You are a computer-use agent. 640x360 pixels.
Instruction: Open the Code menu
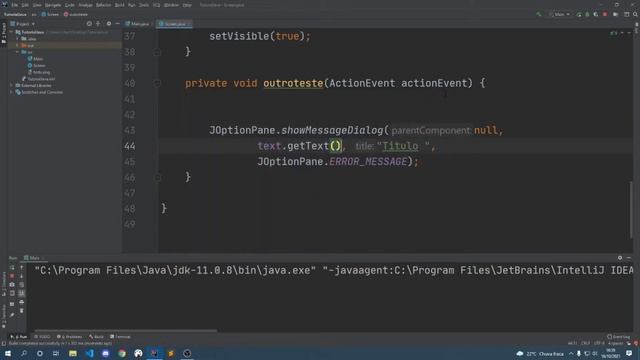69,5
